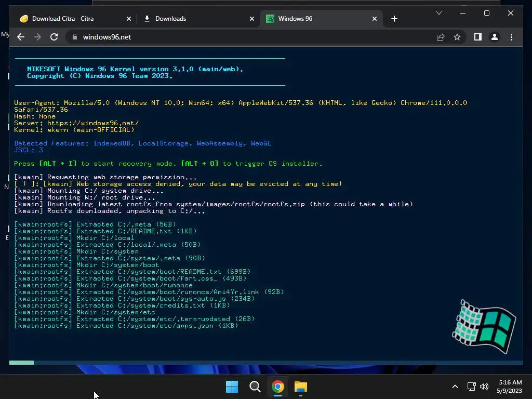Click the '.term-updated (26B)' line
The image size is (532, 399).
135,319
